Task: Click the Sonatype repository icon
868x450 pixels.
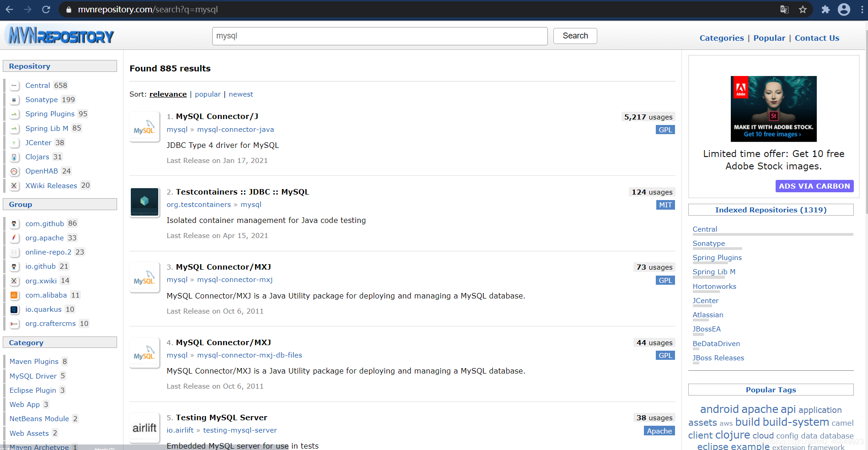Action: coord(14,100)
